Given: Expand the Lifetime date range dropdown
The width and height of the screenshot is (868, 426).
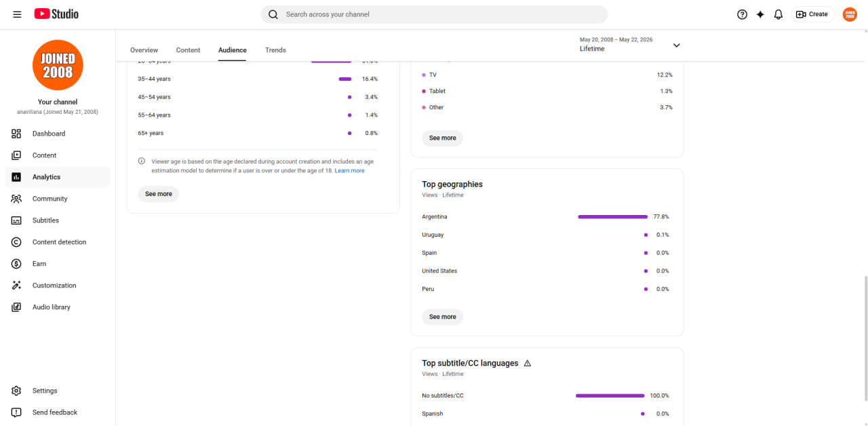Looking at the screenshot, I should (629, 45).
